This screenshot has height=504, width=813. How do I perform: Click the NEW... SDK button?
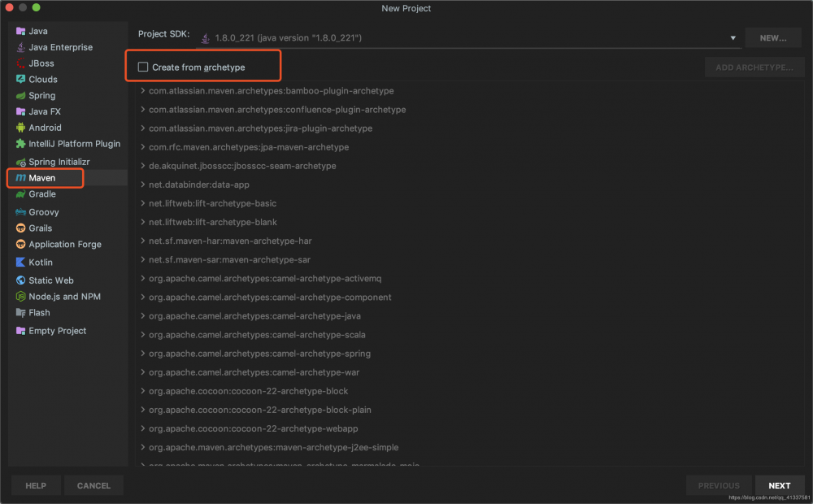click(772, 38)
